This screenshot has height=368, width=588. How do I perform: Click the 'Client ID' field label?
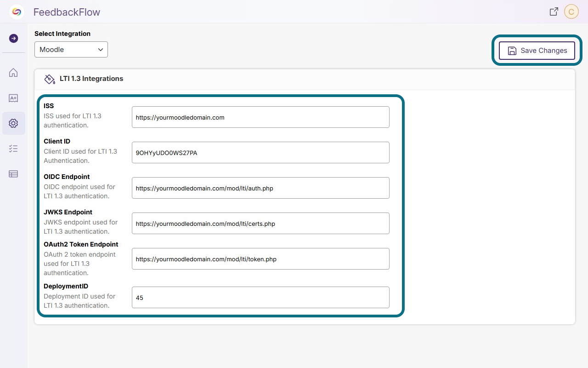coord(57,141)
